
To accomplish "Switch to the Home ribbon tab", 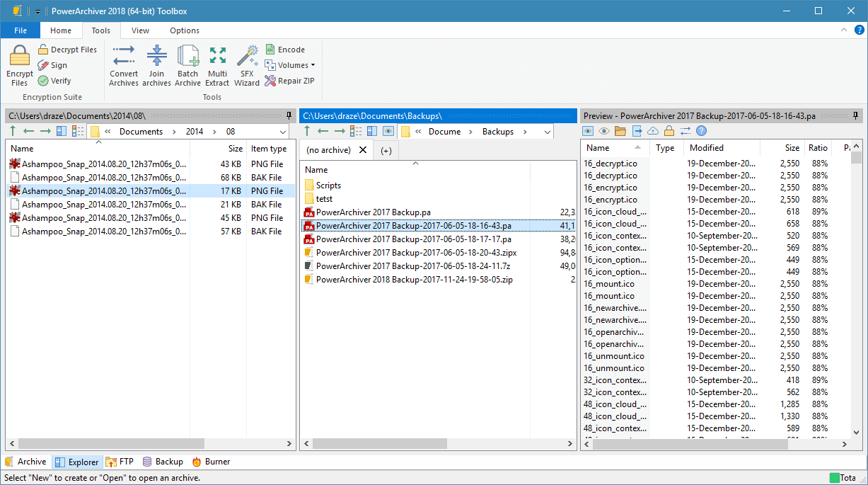I will tap(61, 30).
